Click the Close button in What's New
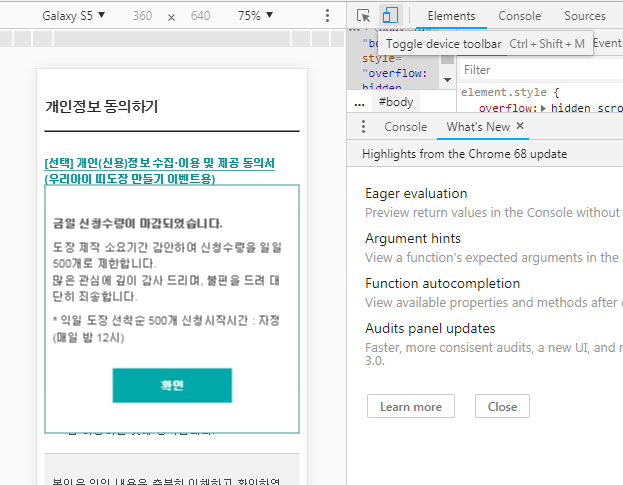Viewport: 623px width, 485px height. coord(502,406)
